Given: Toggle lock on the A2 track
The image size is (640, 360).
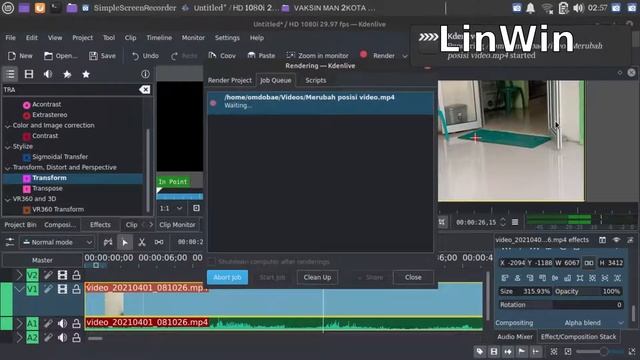Looking at the screenshot, I should pos(76,338).
